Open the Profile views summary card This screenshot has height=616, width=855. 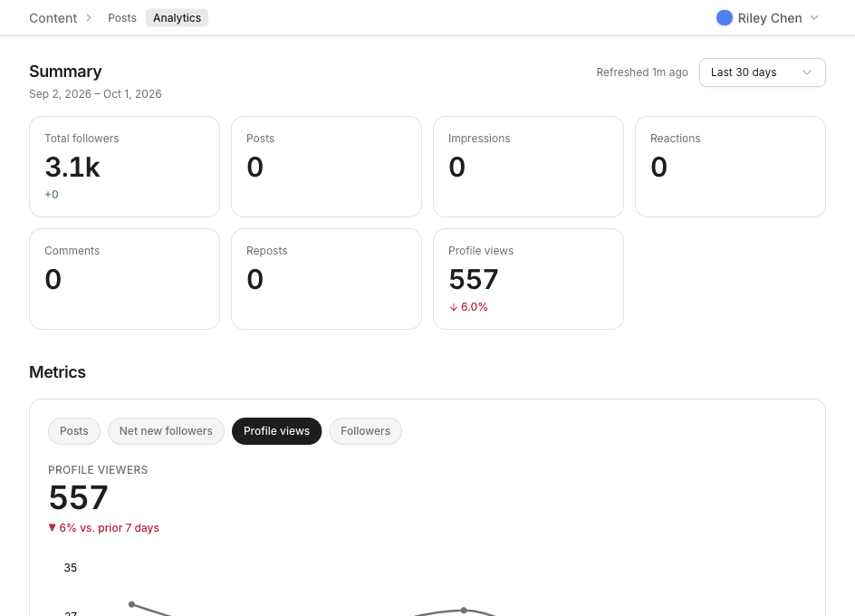click(528, 279)
